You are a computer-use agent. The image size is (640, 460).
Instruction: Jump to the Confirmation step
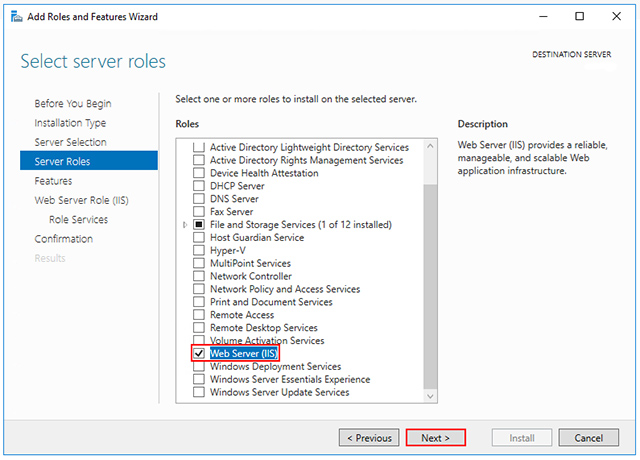64,239
